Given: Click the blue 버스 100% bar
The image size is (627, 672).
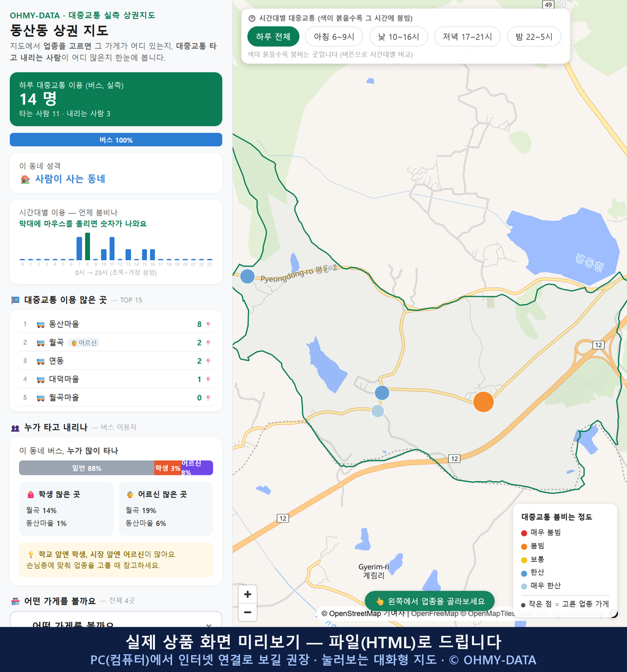Looking at the screenshot, I should point(116,140).
